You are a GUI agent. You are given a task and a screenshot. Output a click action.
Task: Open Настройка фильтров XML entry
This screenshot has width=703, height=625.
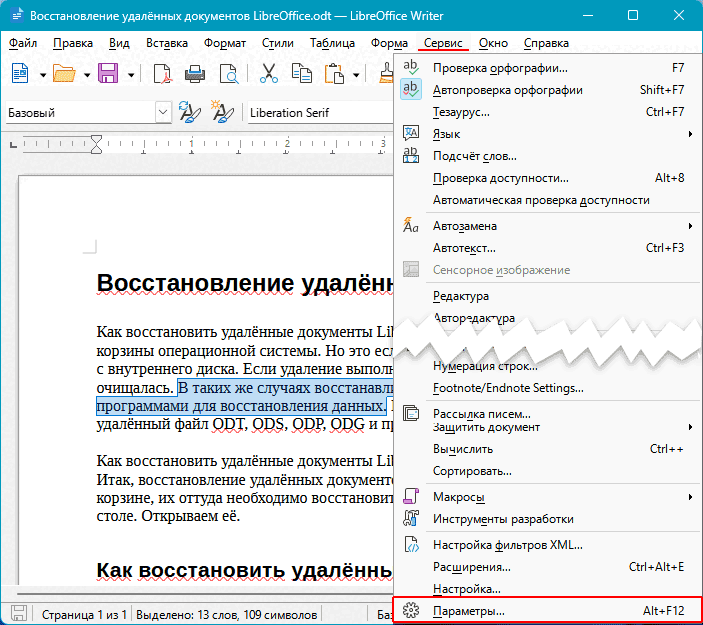[x=547, y=545]
